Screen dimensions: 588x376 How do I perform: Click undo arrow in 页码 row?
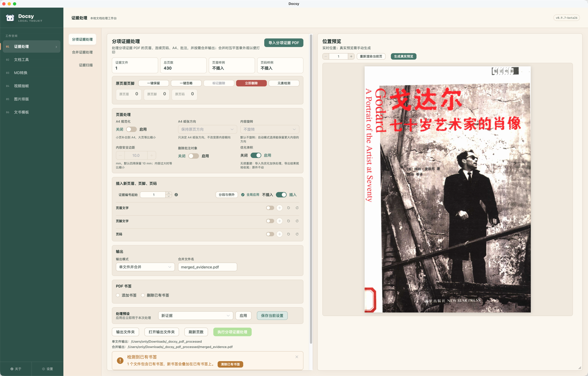tap(288, 234)
